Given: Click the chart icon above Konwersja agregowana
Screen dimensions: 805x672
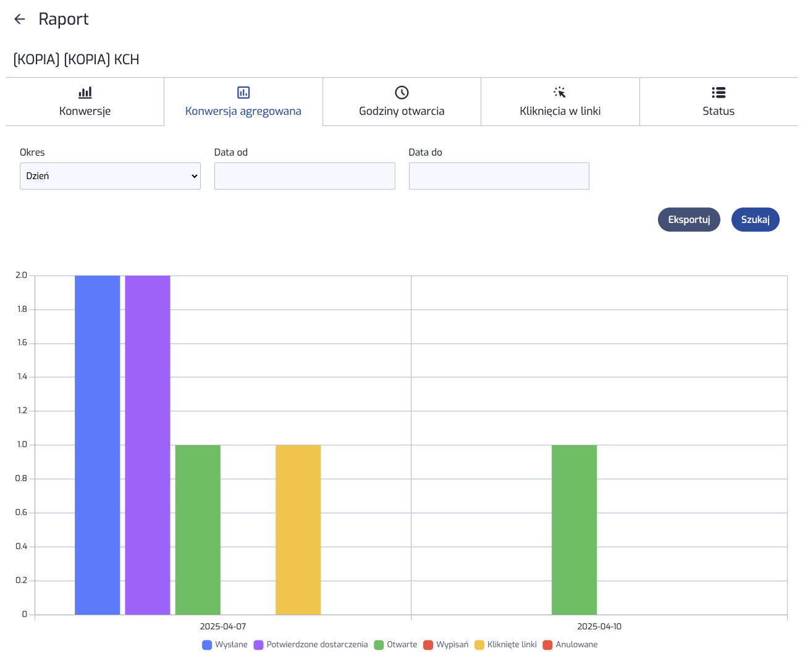Looking at the screenshot, I should [x=243, y=93].
